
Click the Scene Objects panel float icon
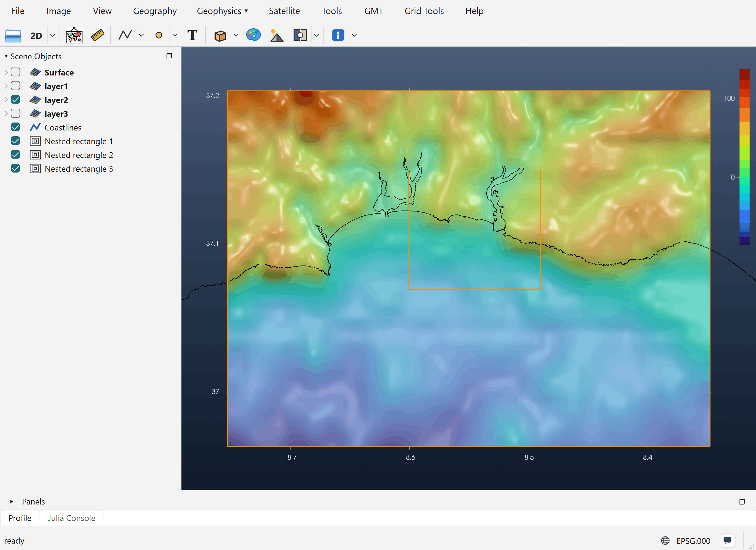pyautogui.click(x=169, y=56)
